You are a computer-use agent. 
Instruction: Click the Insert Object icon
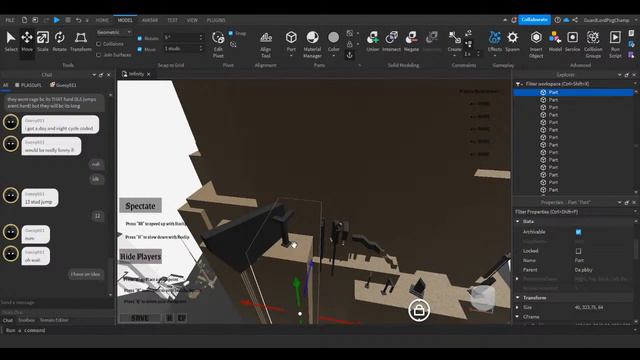coord(536,44)
